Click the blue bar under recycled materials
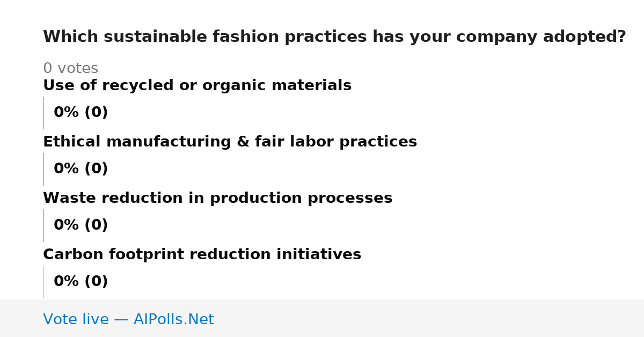 coord(43,113)
